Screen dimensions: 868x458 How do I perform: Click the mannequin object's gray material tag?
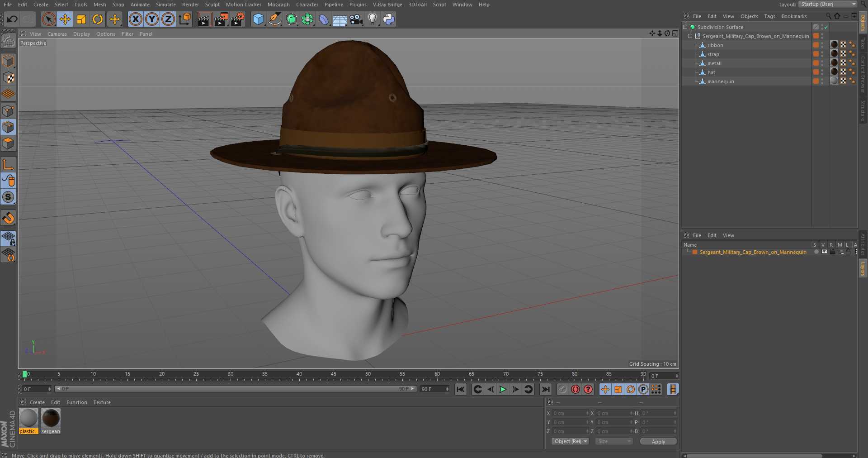(x=835, y=81)
